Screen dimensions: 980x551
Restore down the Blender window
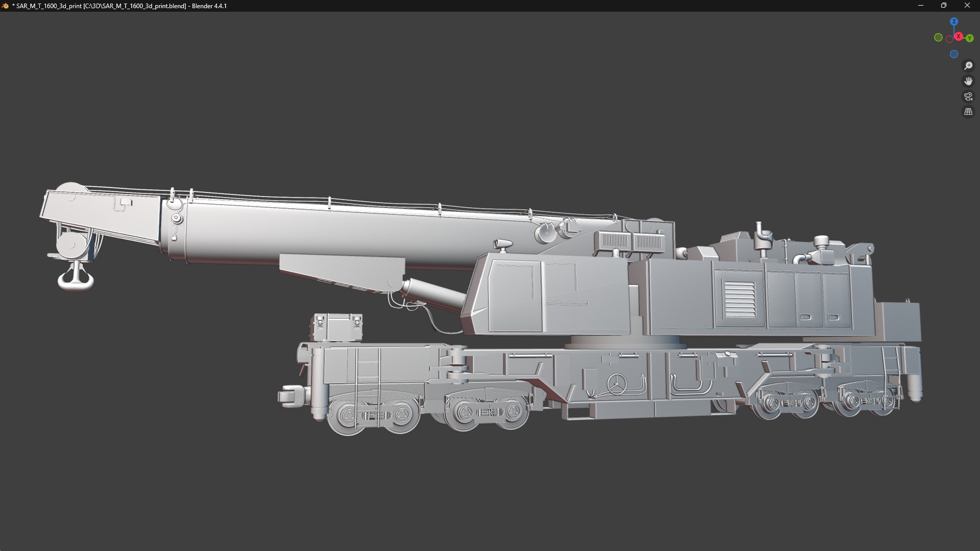click(x=944, y=6)
